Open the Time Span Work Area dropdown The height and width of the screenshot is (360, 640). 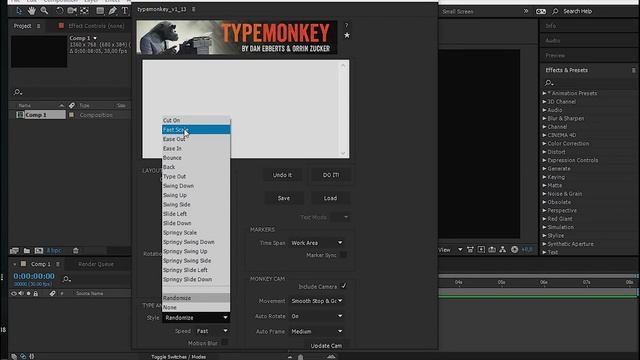(317, 243)
